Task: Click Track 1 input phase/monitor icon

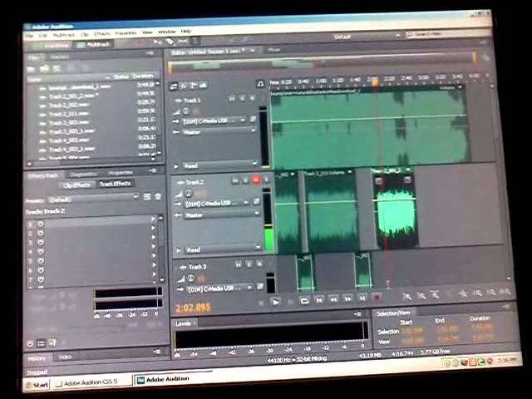Action: tap(253, 119)
